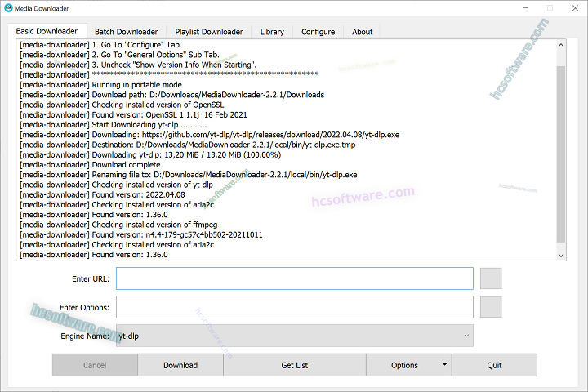This screenshot has height=392, width=588.
Task: Click the log line 'Checking installed version of ffmpeg'
Action: point(118,225)
